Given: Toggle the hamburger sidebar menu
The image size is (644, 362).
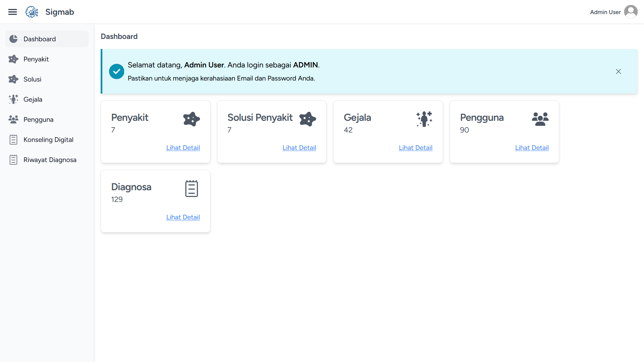Looking at the screenshot, I should [x=12, y=12].
